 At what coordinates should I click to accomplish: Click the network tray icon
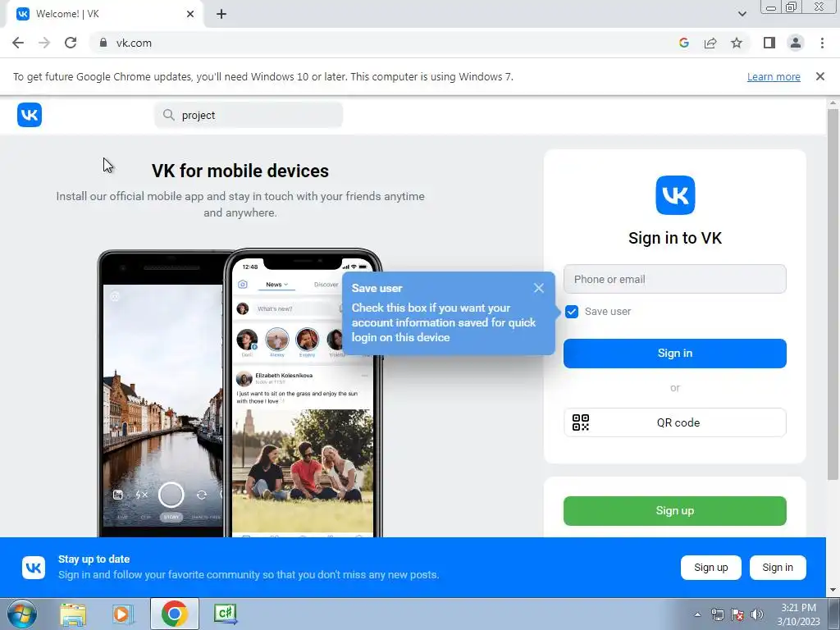tap(717, 614)
